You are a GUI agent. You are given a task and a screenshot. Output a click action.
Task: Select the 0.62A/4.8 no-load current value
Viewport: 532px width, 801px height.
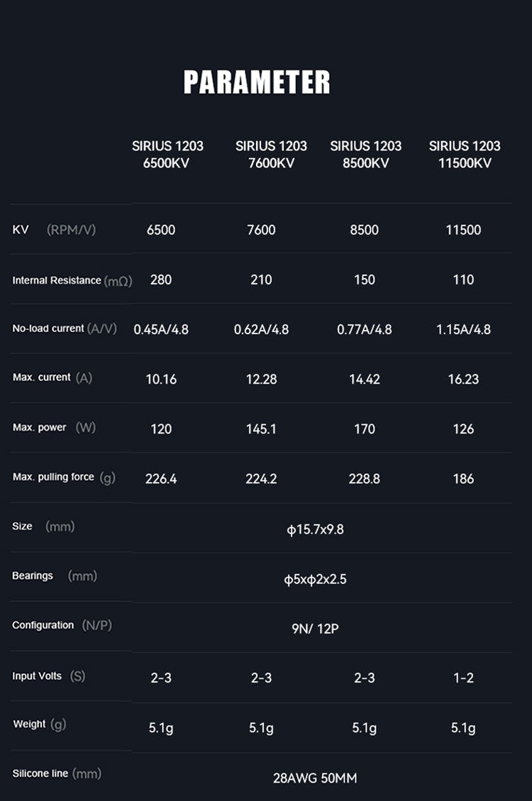(x=261, y=329)
